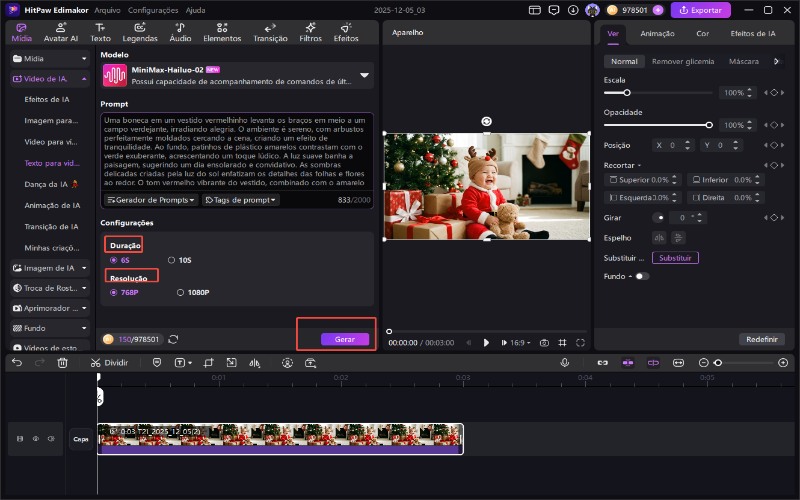Open the Tags de prompt dropdown
Image resolution: width=800 pixels, height=500 pixels.
[240, 200]
